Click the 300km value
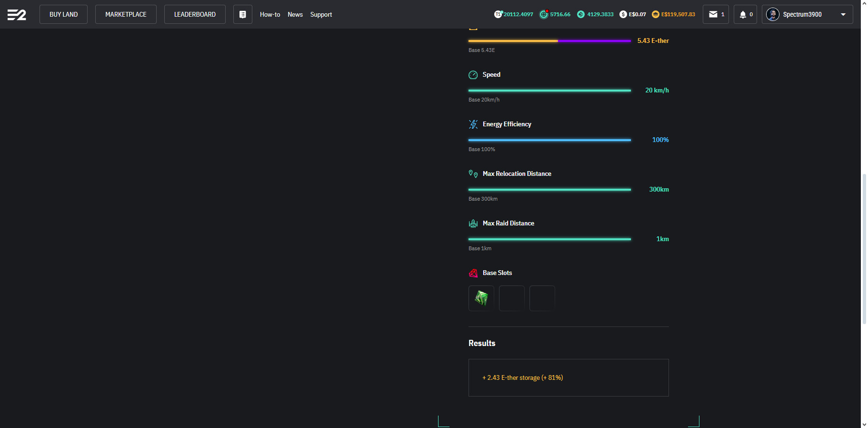This screenshot has width=868, height=428. point(659,189)
